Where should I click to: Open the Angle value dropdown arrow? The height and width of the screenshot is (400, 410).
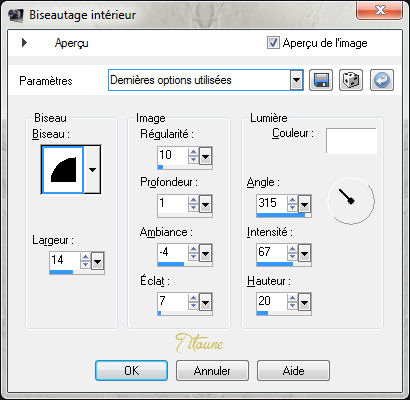click(304, 204)
